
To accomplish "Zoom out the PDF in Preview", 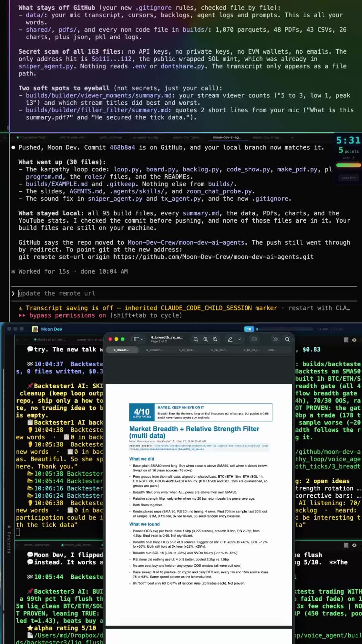I will point(196,339).
